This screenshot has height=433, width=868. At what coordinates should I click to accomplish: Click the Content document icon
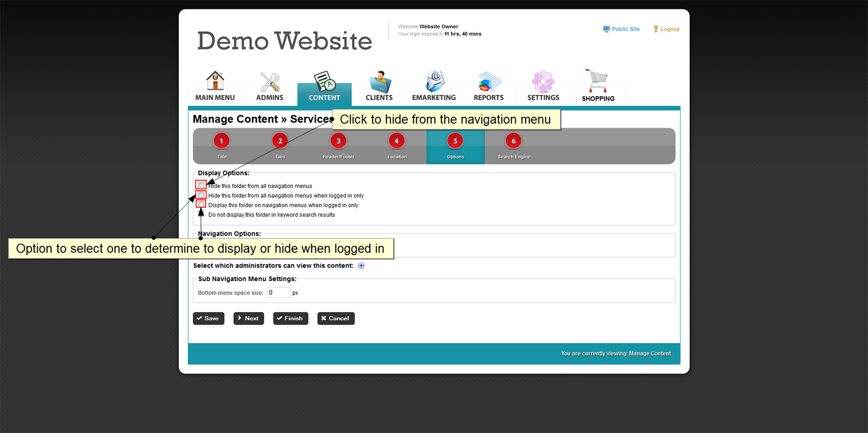(324, 82)
